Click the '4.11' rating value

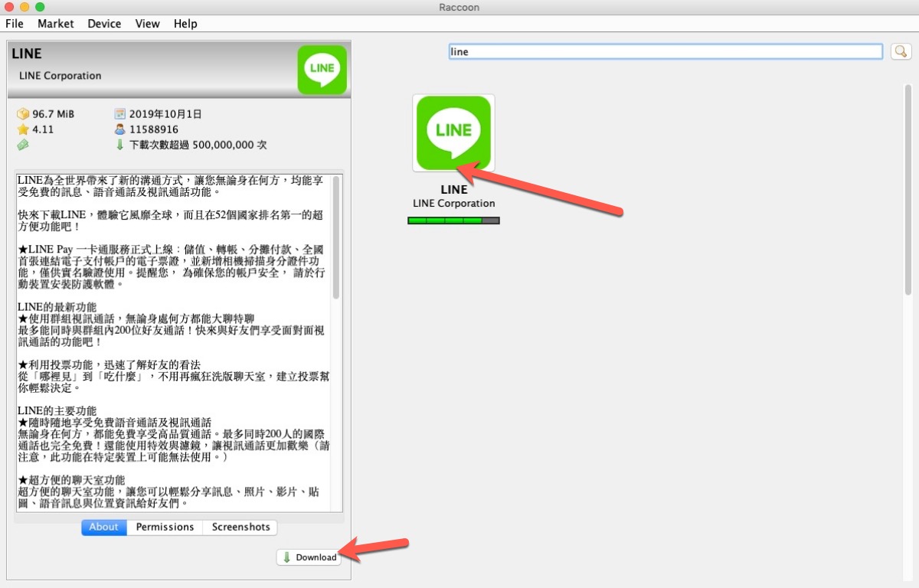pyautogui.click(x=43, y=129)
